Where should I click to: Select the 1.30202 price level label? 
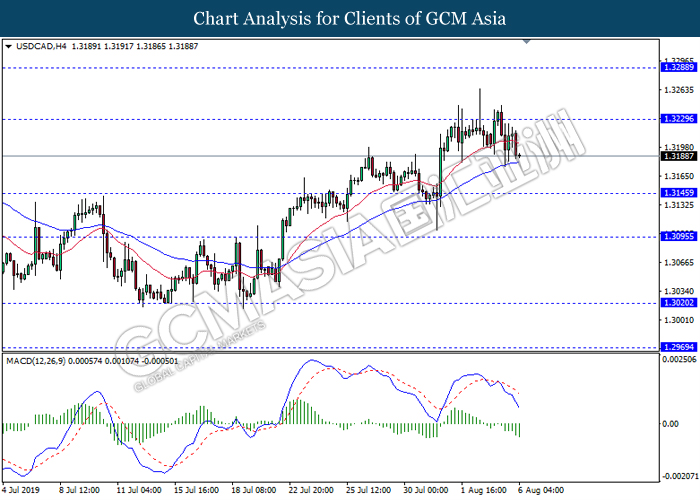[678, 303]
